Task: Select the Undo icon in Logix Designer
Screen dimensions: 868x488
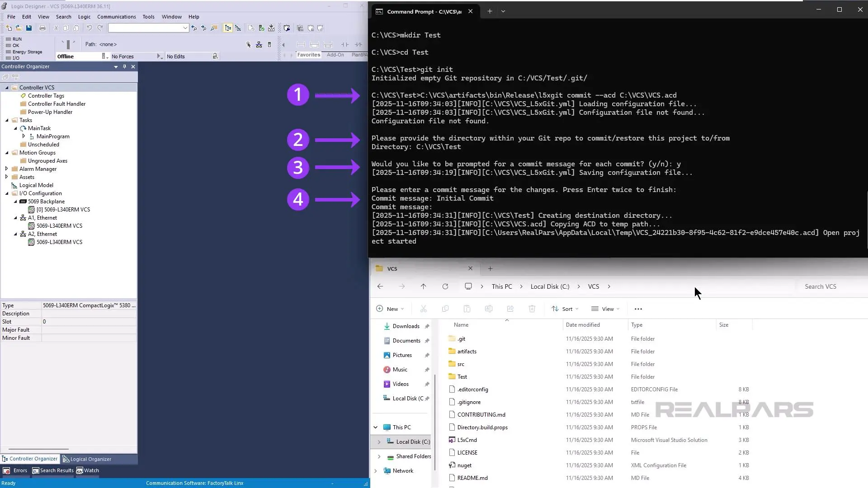Action: click(x=89, y=28)
